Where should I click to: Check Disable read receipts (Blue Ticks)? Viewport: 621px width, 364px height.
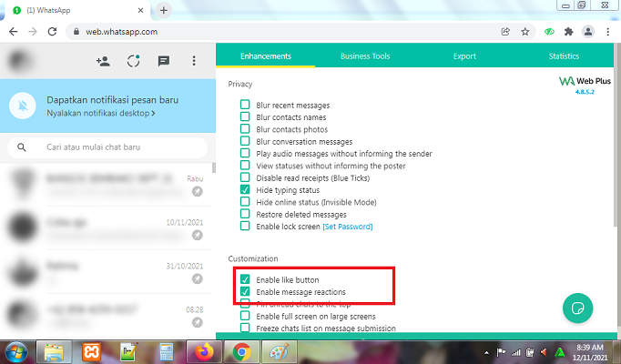tap(245, 177)
